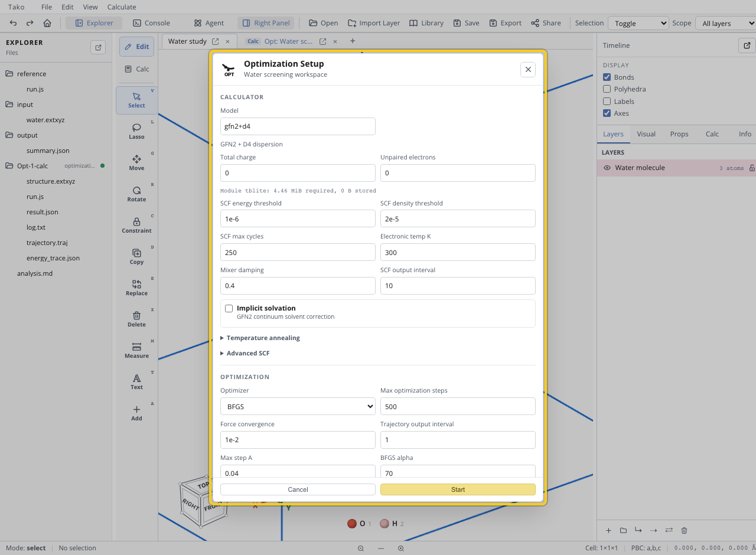Viewport: 756px width, 555px height.
Task: Click the red oxygen atom swatch
Action: [x=352, y=524]
